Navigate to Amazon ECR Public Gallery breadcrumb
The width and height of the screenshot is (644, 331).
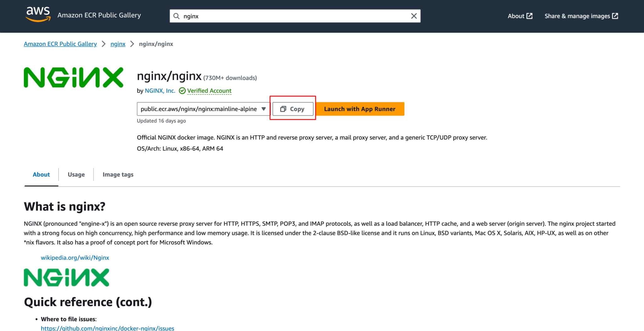tap(60, 44)
